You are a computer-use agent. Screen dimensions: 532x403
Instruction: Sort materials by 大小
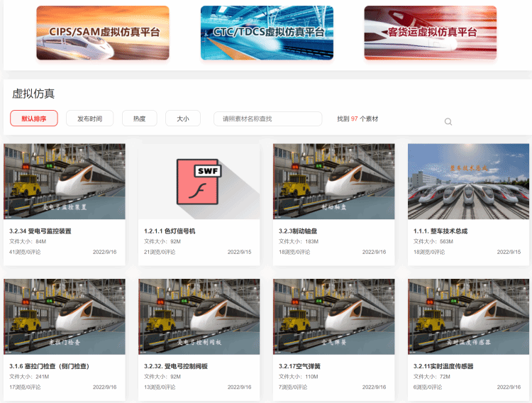tap(183, 118)
